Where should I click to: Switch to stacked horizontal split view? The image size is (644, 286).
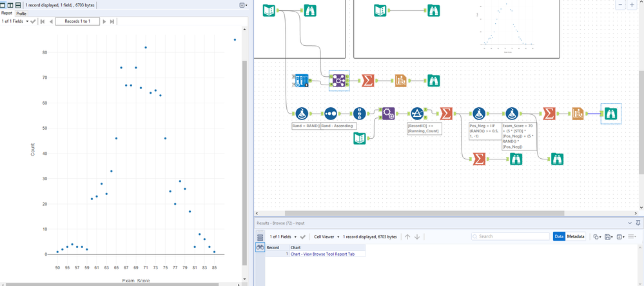[x=18, y=5]
